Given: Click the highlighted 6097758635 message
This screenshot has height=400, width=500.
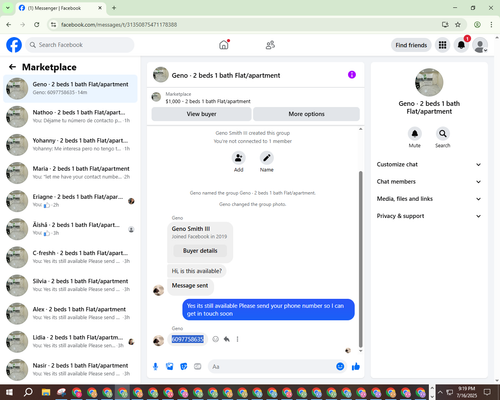Looking at the screenshot, I should (x=187, y=339).
